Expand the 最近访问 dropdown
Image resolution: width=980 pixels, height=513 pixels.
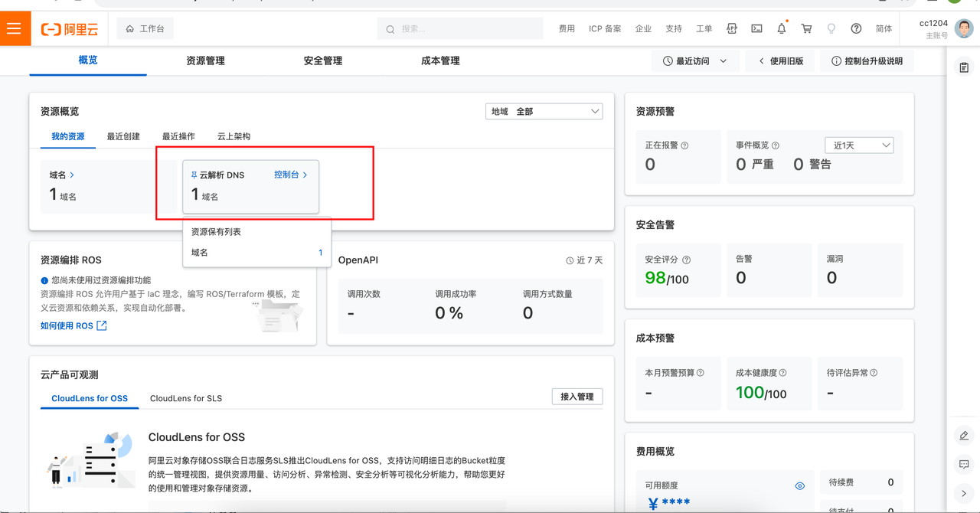click(695, 61)
